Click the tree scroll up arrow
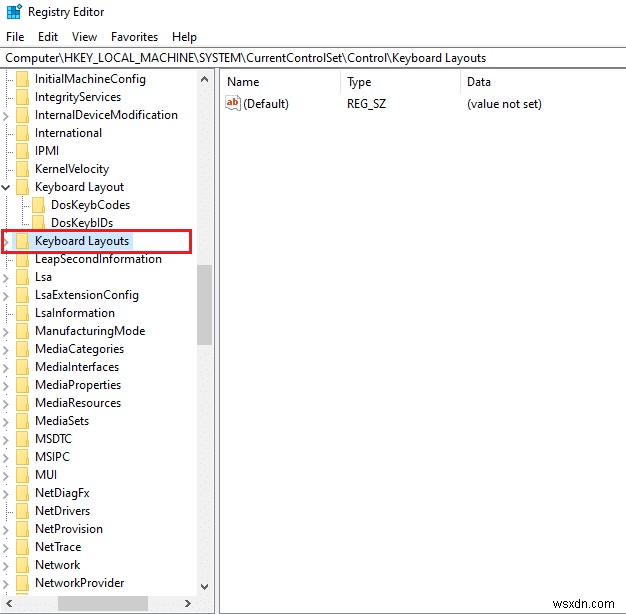The width and height of the screenshot is (626, 614). pyautogui.click(x=204, y=79)
